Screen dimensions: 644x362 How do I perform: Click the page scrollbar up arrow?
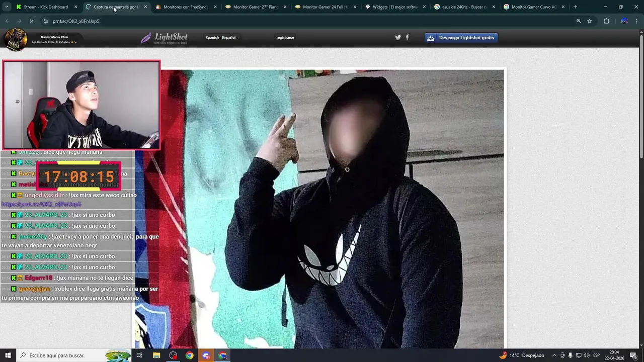point(641,33)
